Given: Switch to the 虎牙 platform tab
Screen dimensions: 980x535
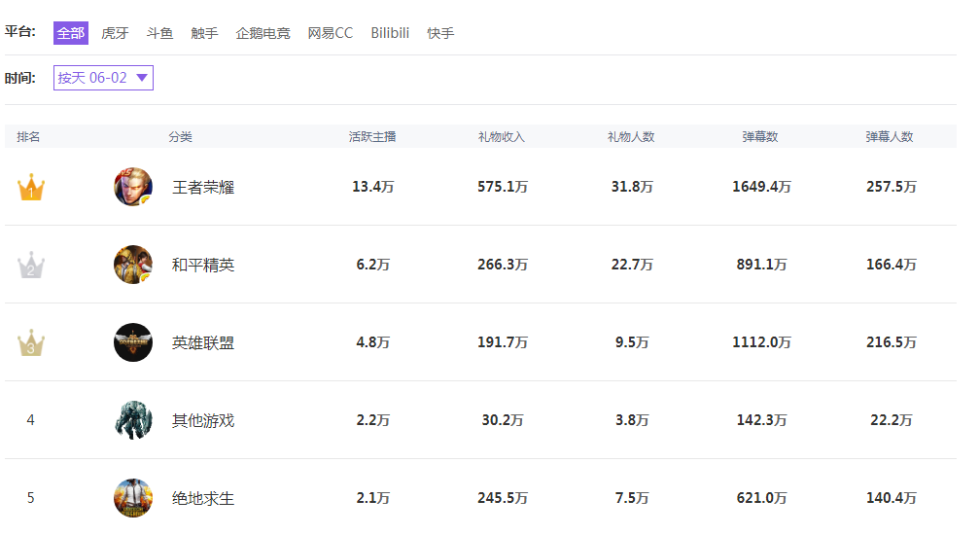Looking at the screenshot, I should click(115, 33).
